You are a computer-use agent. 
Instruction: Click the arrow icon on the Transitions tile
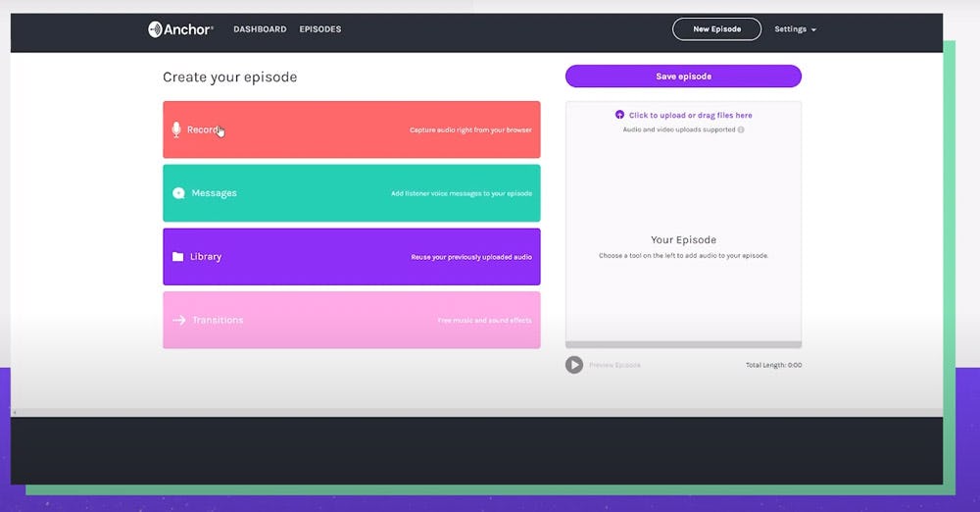(178, 320)
